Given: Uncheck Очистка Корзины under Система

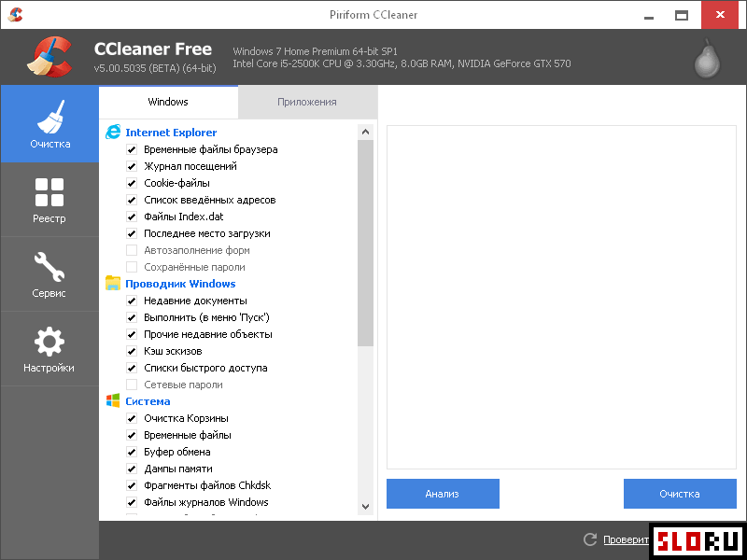Looking at the screenshot, I should (x=131, y=418).
